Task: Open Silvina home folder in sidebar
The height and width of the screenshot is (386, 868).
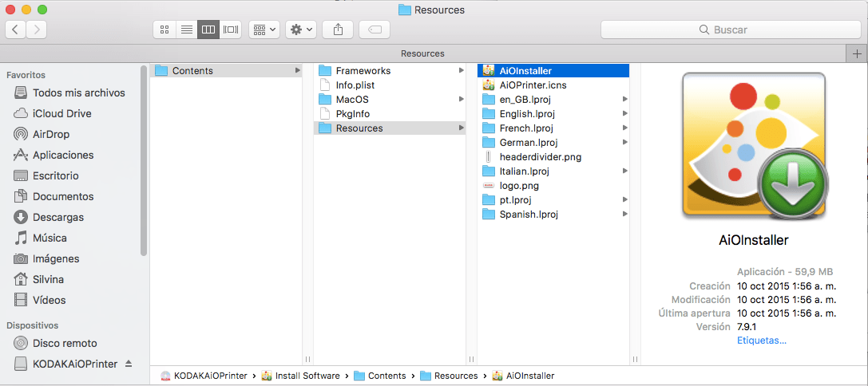Action: pyautogui.click(x=48, y=279)
